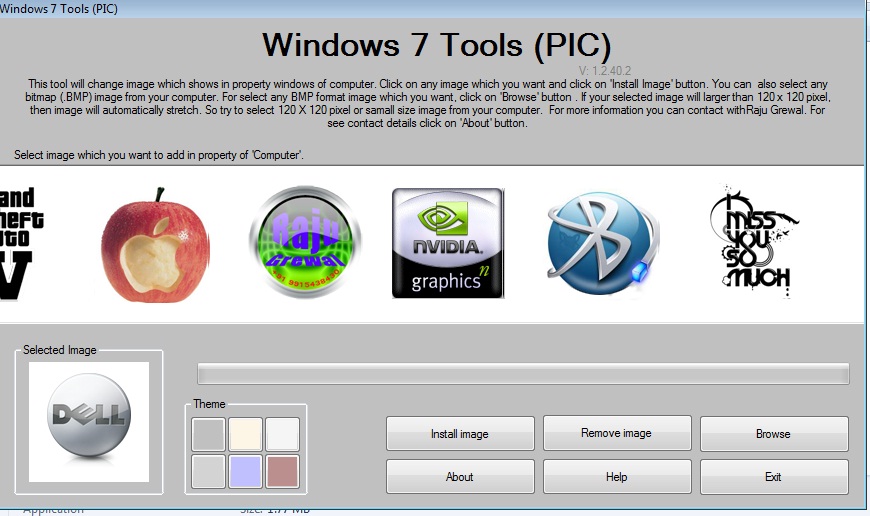Select the blue Bluetooth sphere image
870x516 pixels.
[x=602, y=243]
